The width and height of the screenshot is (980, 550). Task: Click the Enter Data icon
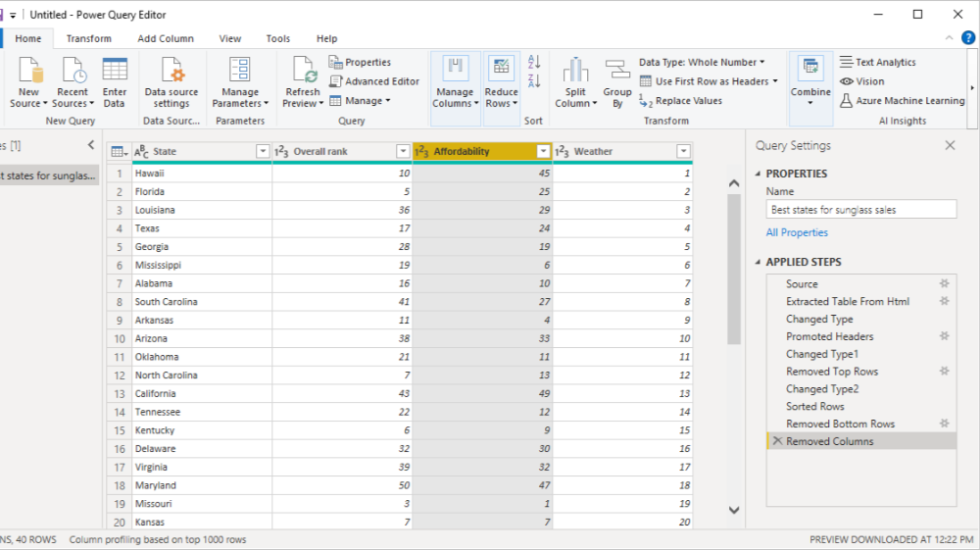pyautogui.click(x=115, y=70)
